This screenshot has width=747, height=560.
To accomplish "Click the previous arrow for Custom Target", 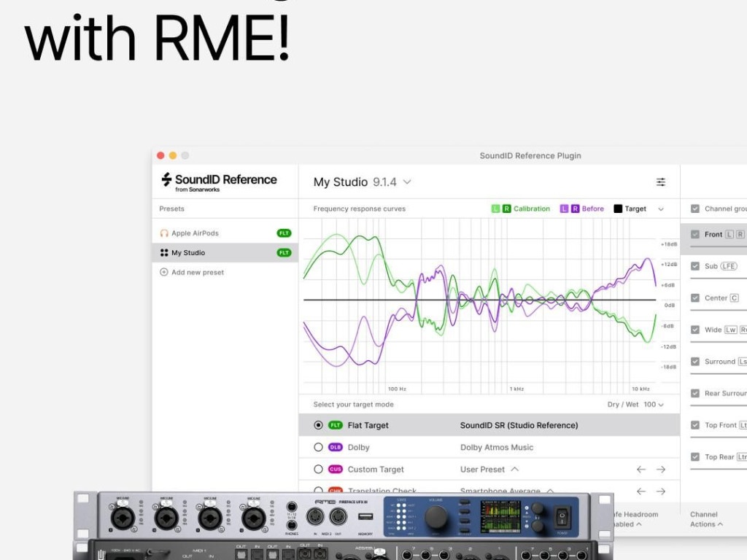I will pos(641,470).
